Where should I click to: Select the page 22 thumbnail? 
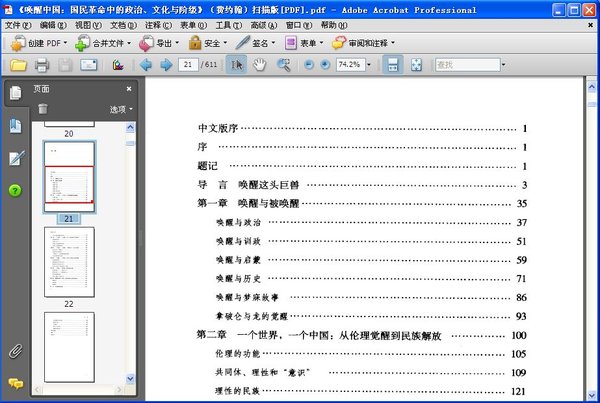69,260
